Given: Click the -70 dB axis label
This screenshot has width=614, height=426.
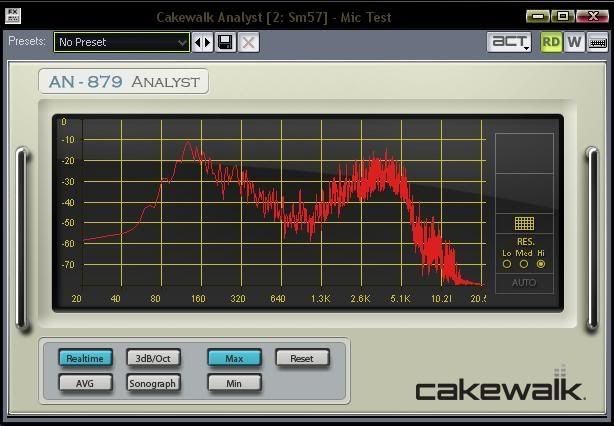Looking at the screenshot, I should (x=68, y=265).
